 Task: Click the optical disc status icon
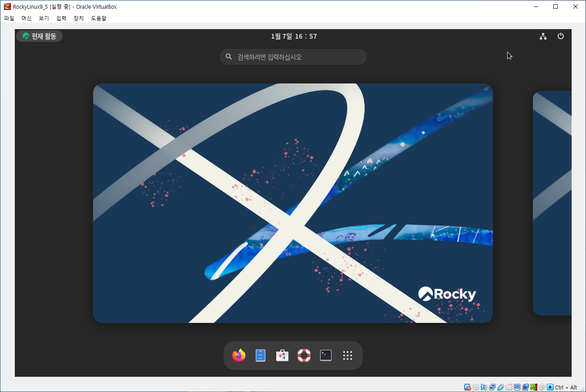pyautogui.click(x=475, y=387)
